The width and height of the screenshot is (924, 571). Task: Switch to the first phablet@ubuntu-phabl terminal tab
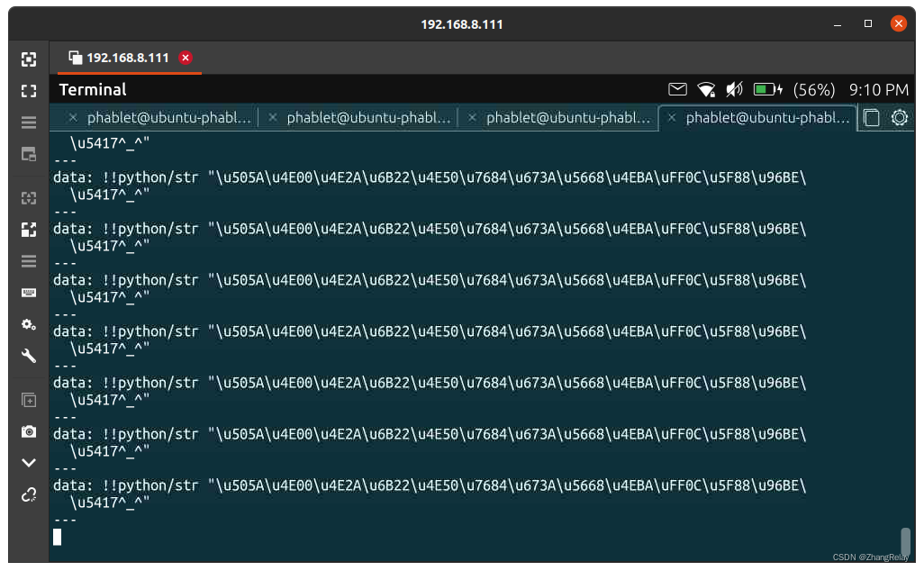169,118
